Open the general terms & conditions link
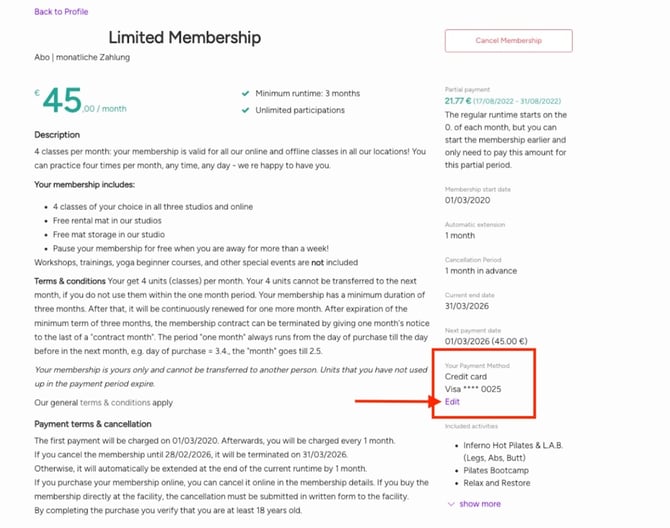 pos(115,402)
